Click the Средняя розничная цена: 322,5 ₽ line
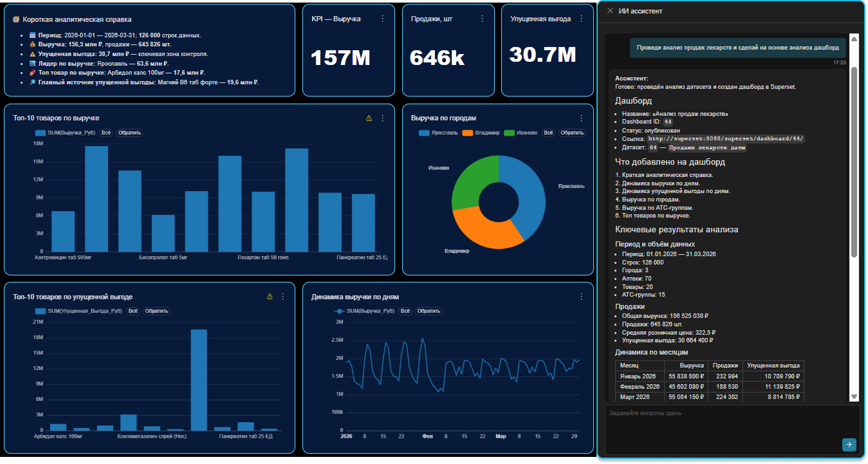 click(x=669, y=332)
